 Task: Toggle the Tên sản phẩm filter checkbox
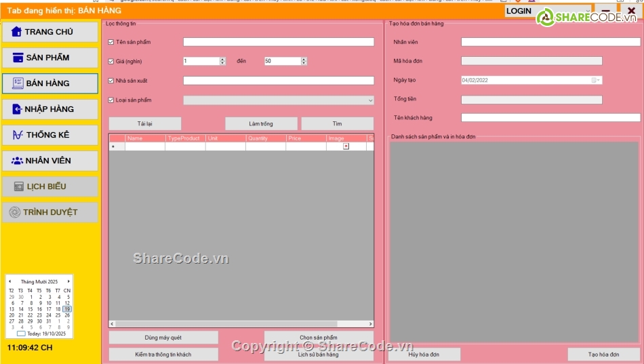point(111,42)
